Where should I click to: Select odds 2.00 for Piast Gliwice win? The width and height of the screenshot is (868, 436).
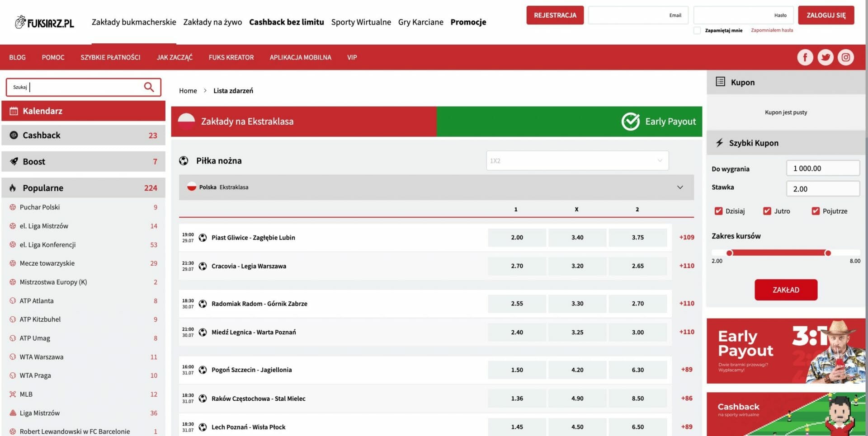click(x=517, y=237)
